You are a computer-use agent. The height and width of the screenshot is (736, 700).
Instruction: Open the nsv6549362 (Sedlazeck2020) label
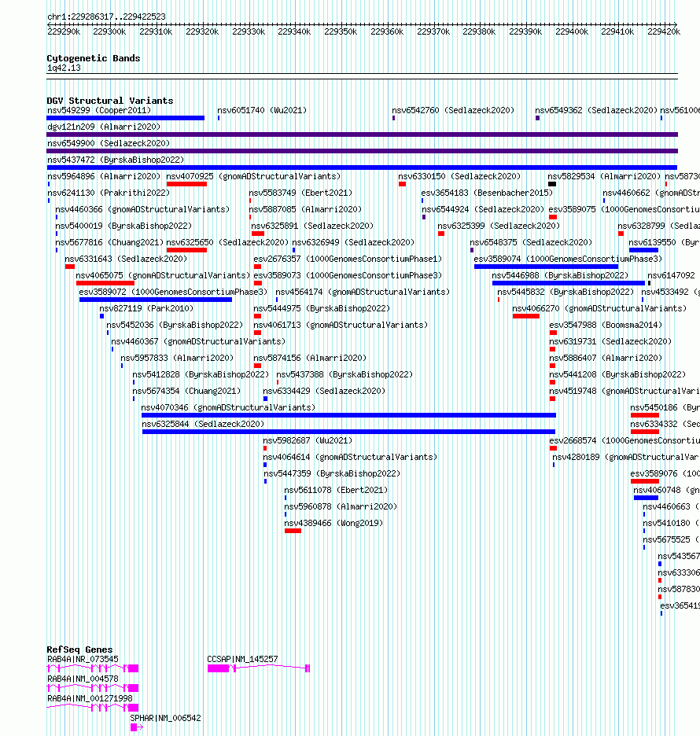point(596,110)
